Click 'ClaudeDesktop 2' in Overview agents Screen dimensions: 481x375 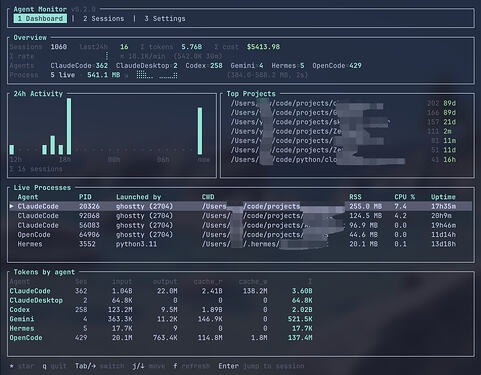(x=147, y=66)
